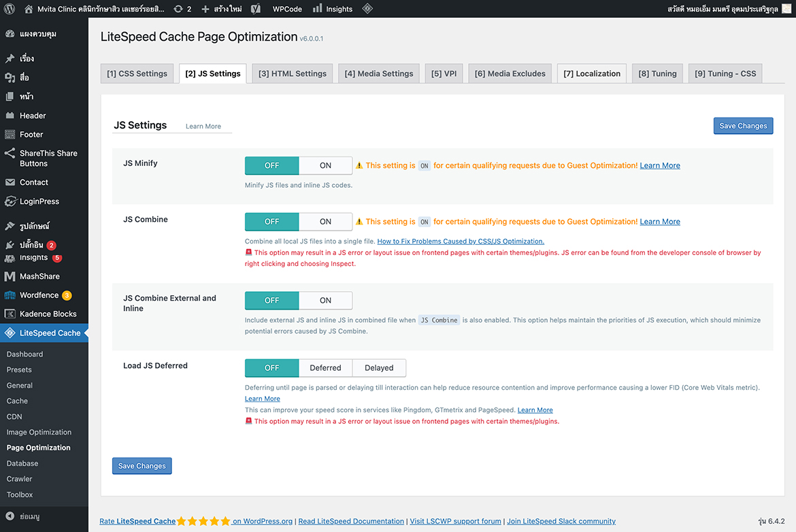This screenshot has width=796, height=532.
Task: Open Join LiteSpeed Slack community link
Action: pyautogui.click(x=561, y=521)
